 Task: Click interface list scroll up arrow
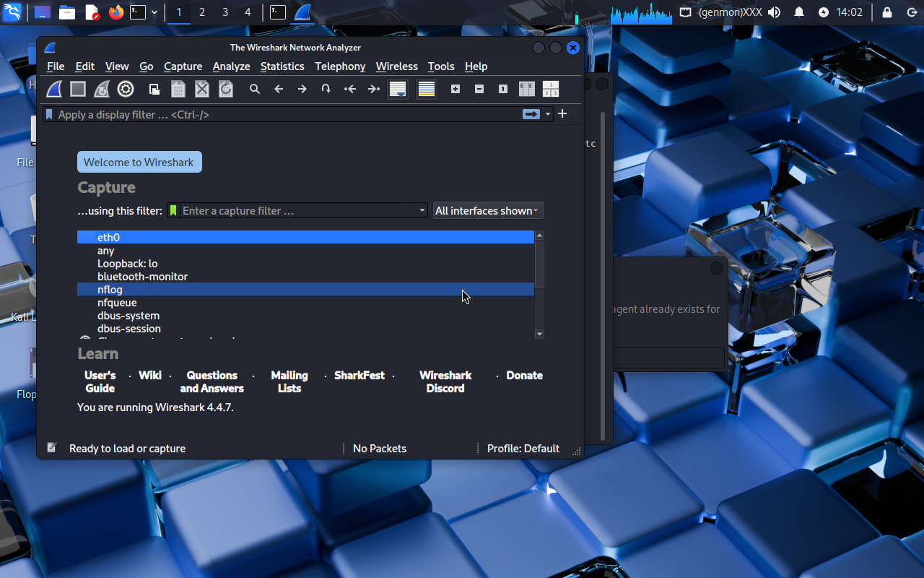[x=539, y=236]
